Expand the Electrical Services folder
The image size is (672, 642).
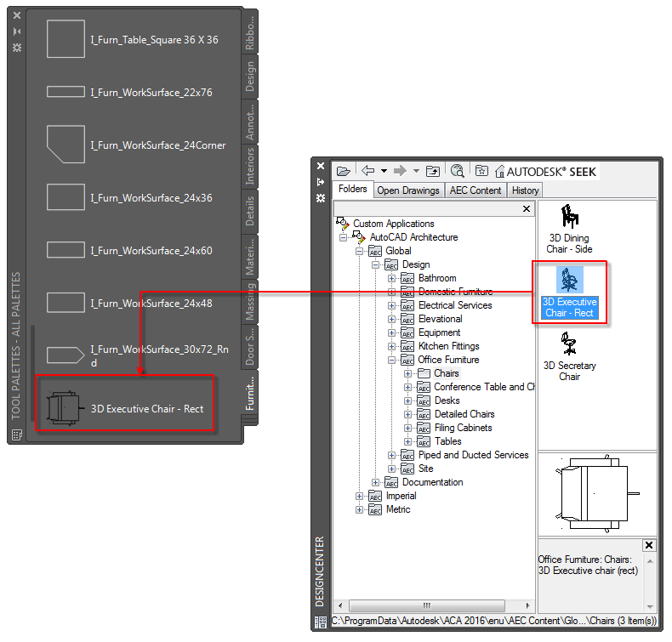391,305
